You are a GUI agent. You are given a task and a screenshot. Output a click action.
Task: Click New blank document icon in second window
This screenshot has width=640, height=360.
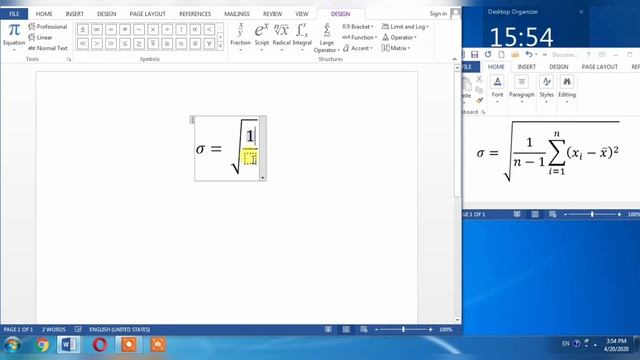[502, 54]
